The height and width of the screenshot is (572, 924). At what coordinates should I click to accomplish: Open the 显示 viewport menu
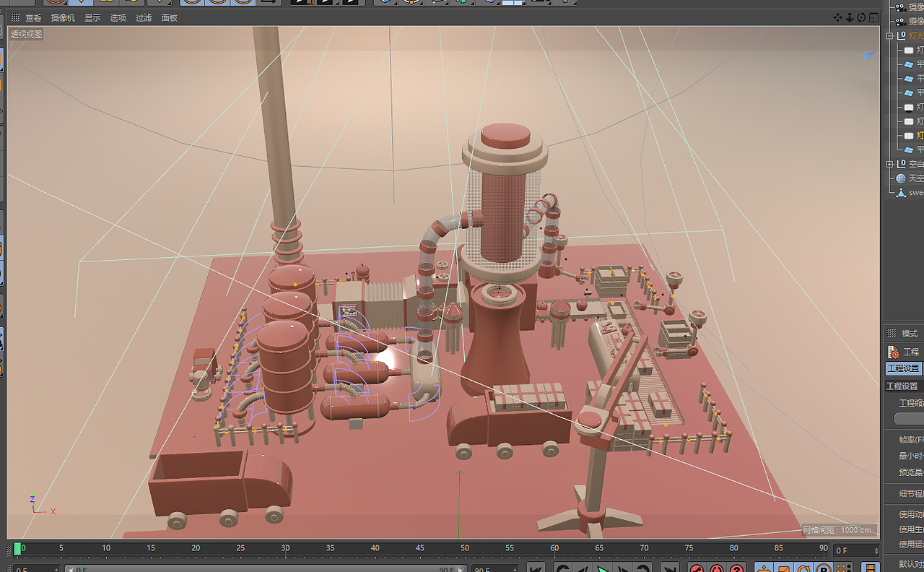[x=92, y=18]
